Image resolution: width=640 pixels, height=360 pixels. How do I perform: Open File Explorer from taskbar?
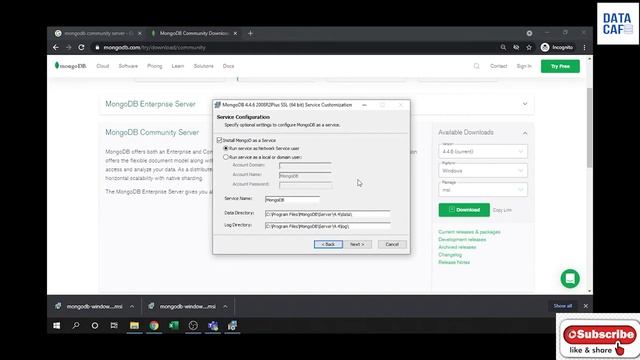[134, 325]
